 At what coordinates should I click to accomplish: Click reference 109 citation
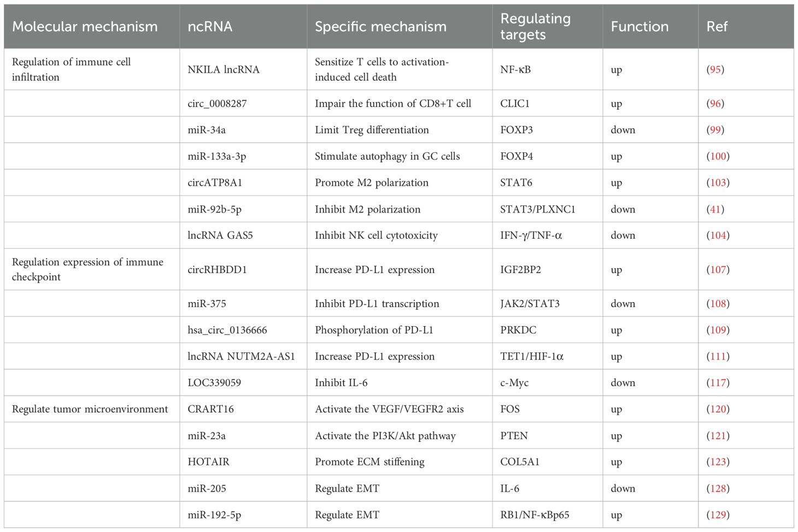[718, 330]
